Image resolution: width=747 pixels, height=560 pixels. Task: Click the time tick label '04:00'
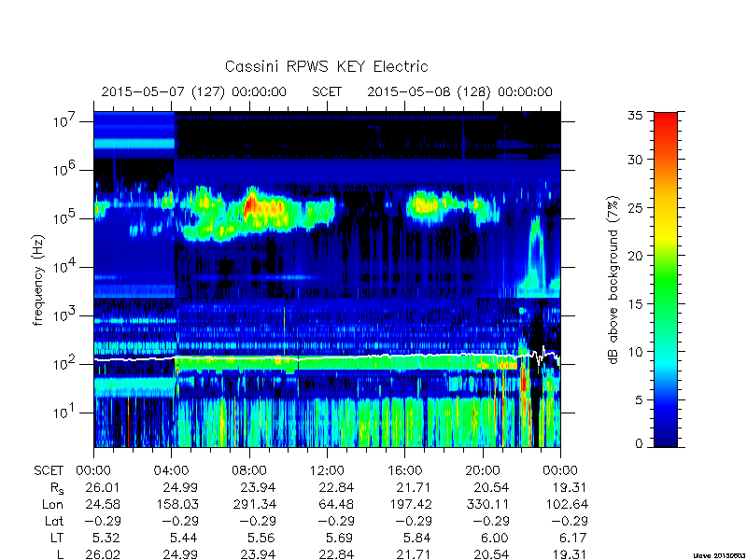(172, 471)
